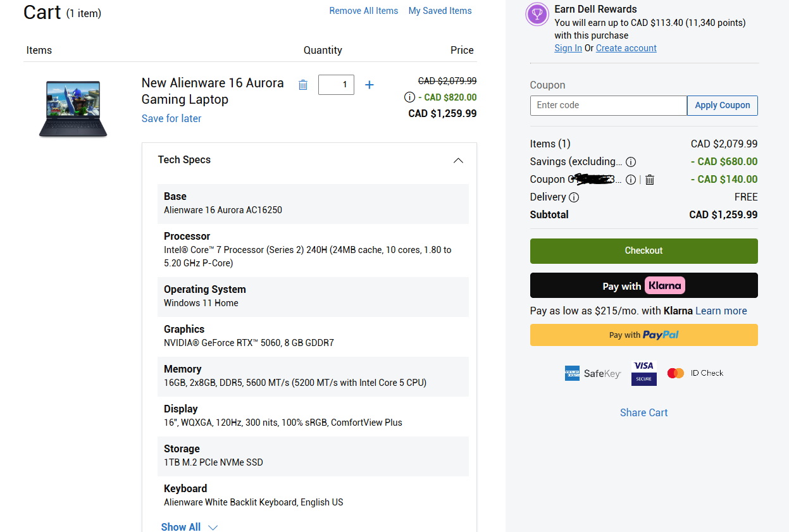This screenshot has width=789, height=532.
Task: Apply Coupon button
Action: pos(723,106)
